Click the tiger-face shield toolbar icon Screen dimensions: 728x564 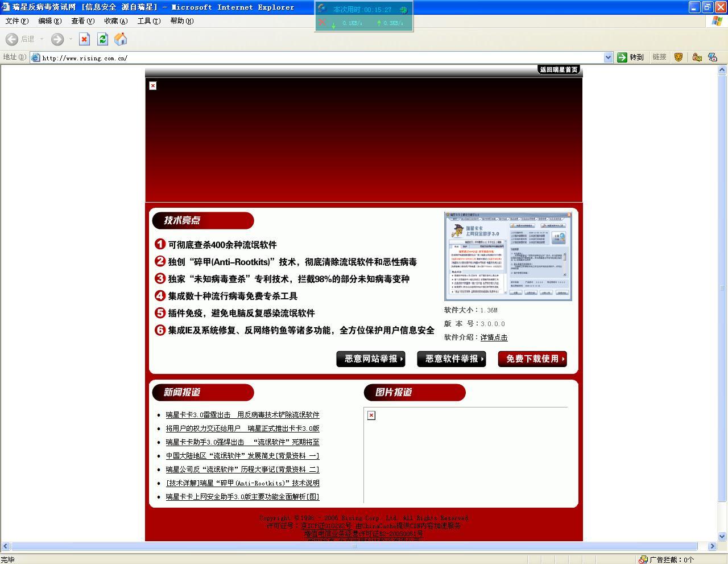pos(678,57)
